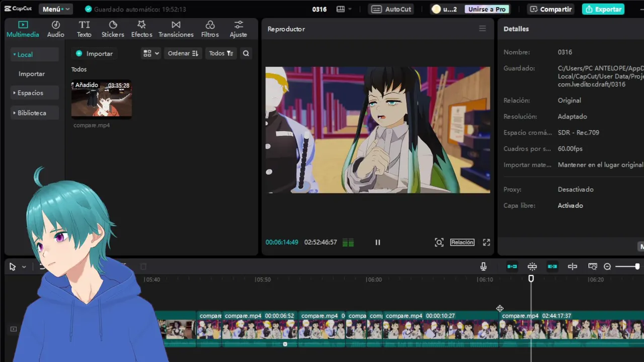Click the project title 0316 in title bar
The height and width of the screenshot is (362, 644).
[319, 9]
